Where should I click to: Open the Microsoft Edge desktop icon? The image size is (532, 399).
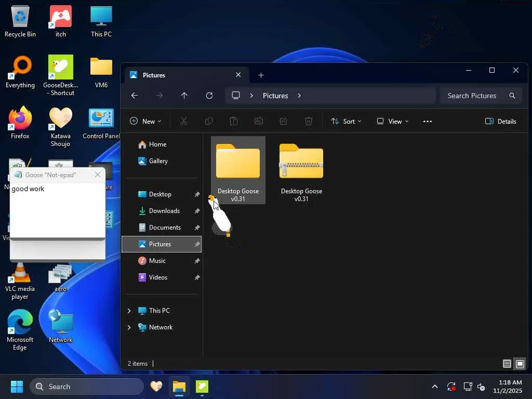point(20,330)
